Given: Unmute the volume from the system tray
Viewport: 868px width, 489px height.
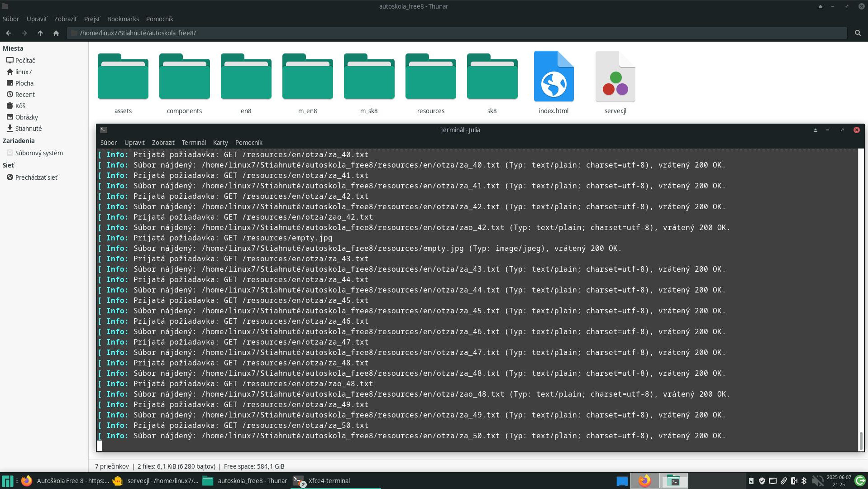Looking at the screenshot, I should click(x=817, y=481).
